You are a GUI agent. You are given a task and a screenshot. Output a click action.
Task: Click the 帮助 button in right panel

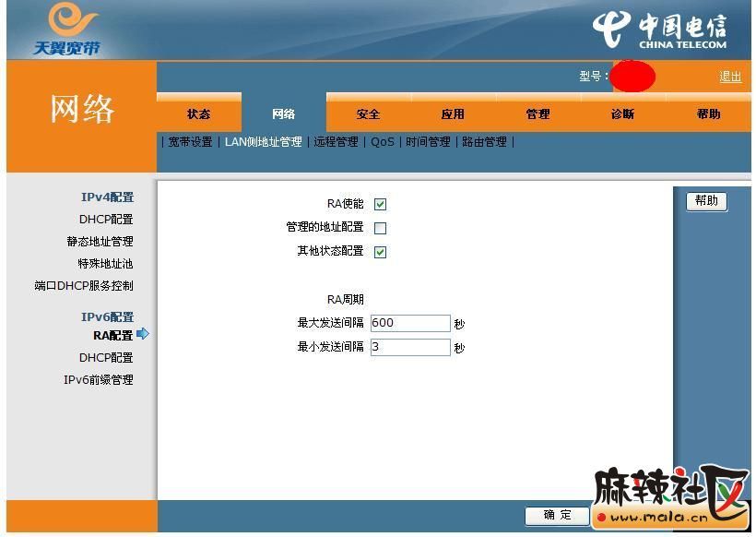[706, 201]
